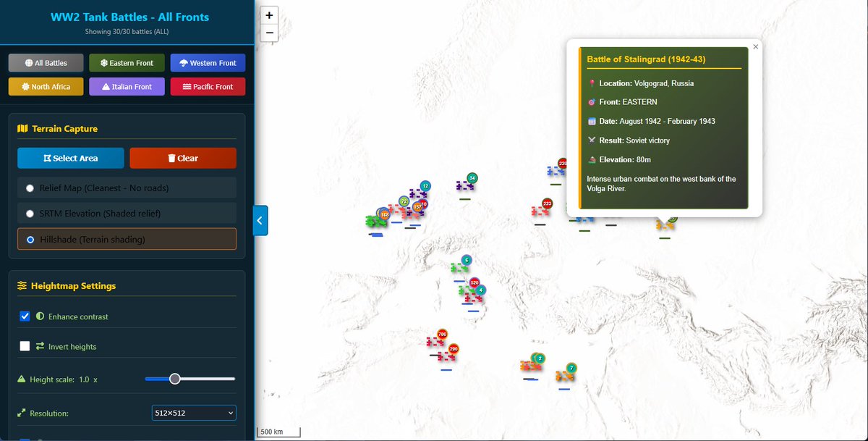Image resolution: width=868 pixels, height=441 pixels.
Task: Click the Battle of Stalingrad (1942-43) title
Action: (x=646, y=59)
